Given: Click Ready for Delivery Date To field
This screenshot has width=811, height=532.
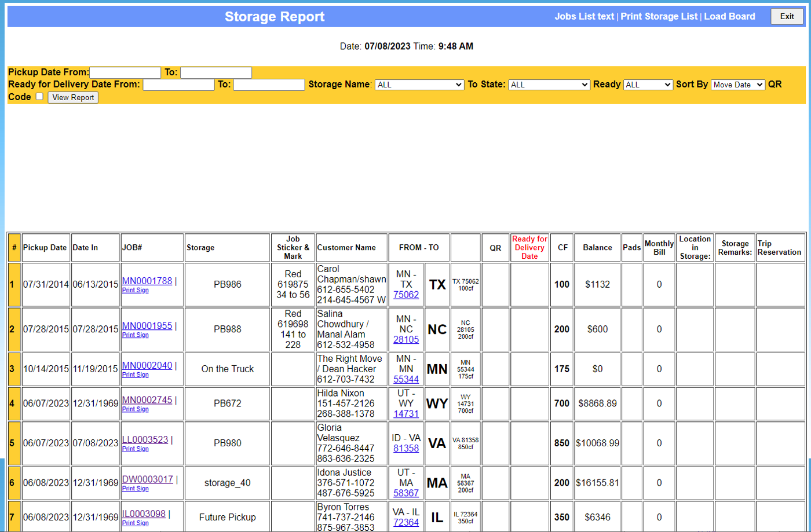Looking at the screenshot, I should click(269, 85).
